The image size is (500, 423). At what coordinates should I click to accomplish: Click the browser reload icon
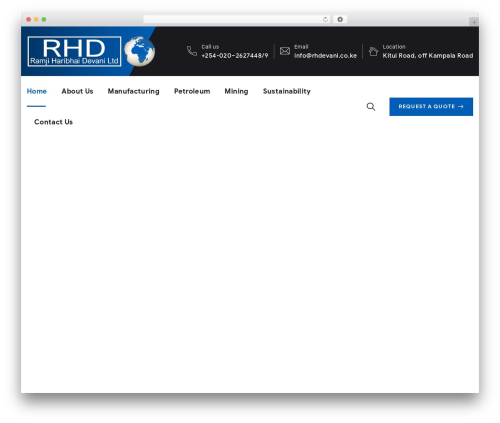(x=325, y=20)
